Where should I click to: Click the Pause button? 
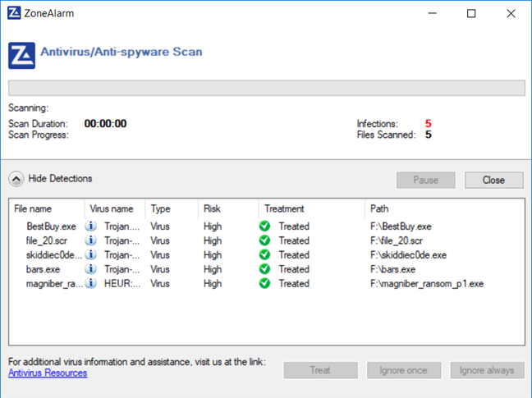[426, 180]
